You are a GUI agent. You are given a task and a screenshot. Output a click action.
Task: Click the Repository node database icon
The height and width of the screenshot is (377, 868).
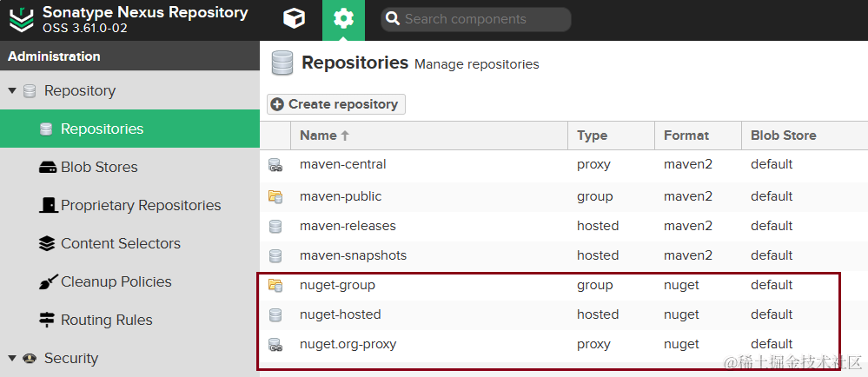tap(30, 91)
